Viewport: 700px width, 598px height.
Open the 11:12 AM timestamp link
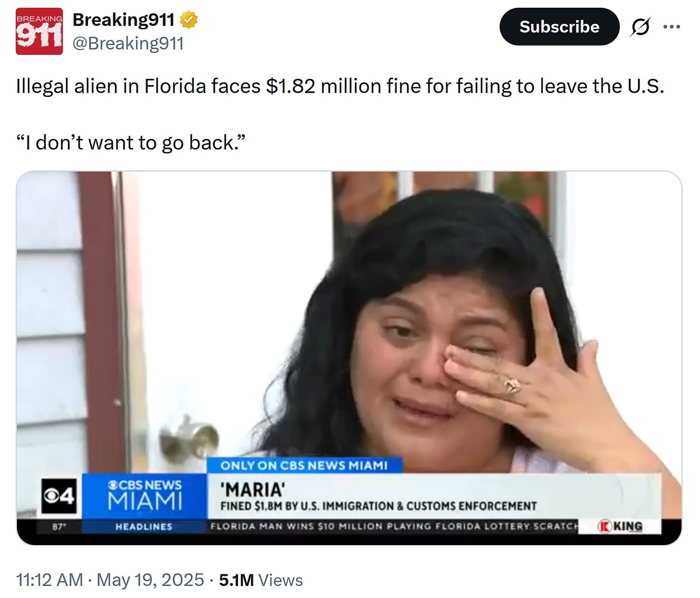[x=50, y=580]
